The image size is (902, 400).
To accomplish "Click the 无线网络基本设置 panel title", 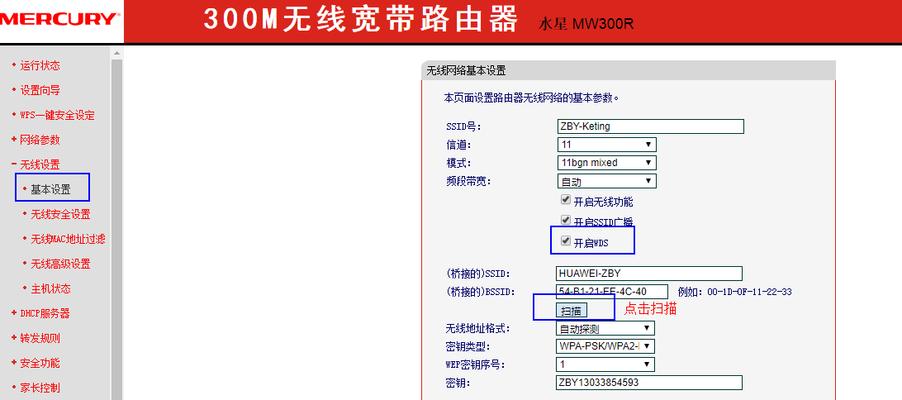I will point(466,71).
